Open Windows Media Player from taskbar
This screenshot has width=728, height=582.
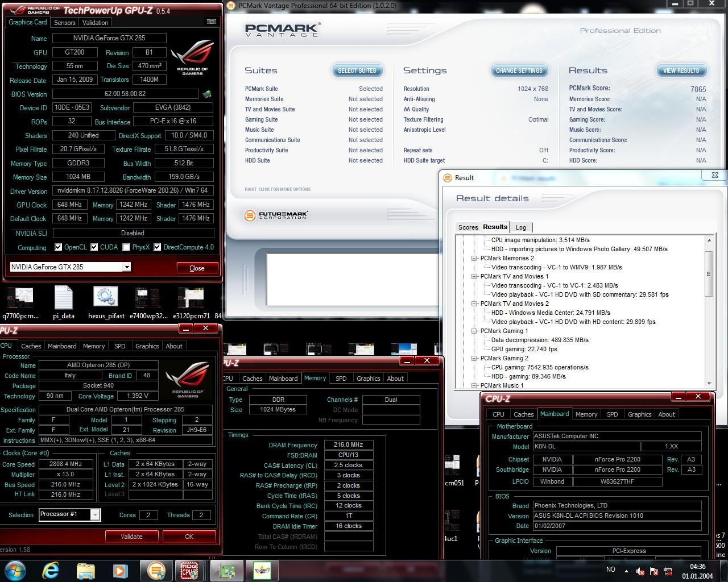tap(120, 570)
